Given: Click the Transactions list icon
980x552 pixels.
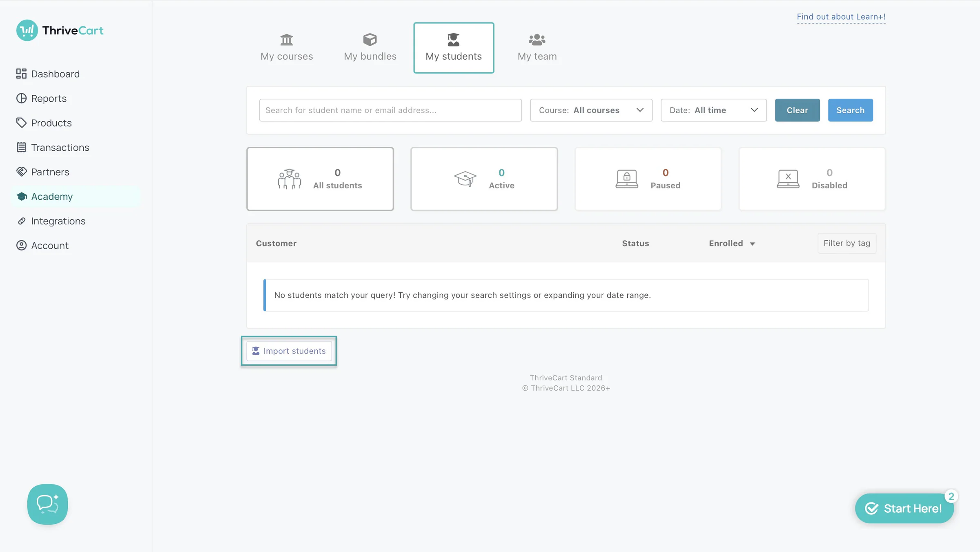Looking at the screenshot, I should (21, 147).
